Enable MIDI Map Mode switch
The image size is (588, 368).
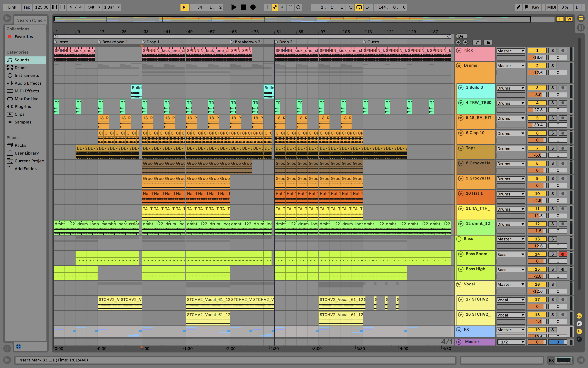click(x=551, y=7)
